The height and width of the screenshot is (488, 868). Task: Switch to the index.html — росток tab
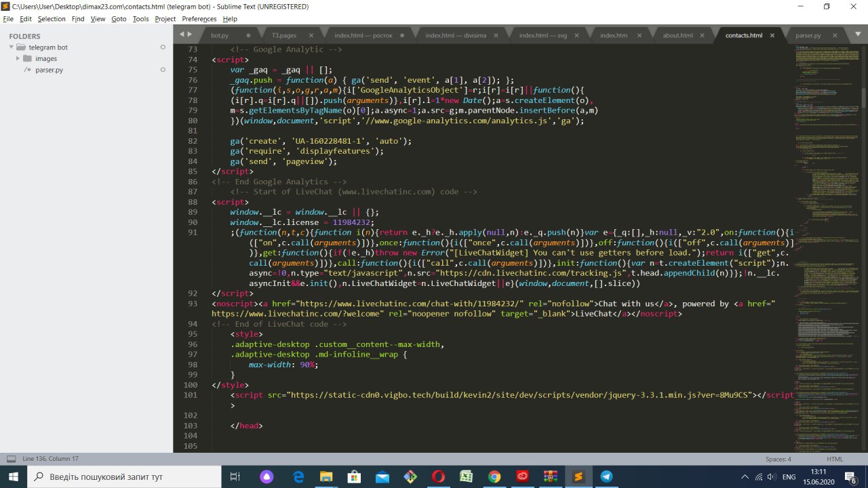365,35
